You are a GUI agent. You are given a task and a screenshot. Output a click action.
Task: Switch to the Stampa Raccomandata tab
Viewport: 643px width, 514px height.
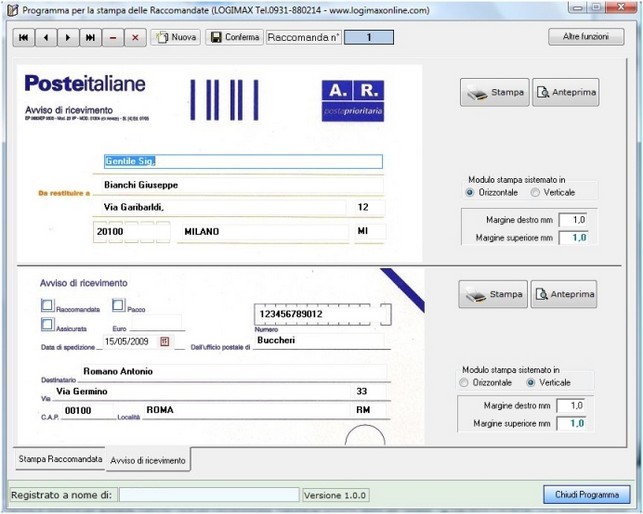[x=60, y=459]
